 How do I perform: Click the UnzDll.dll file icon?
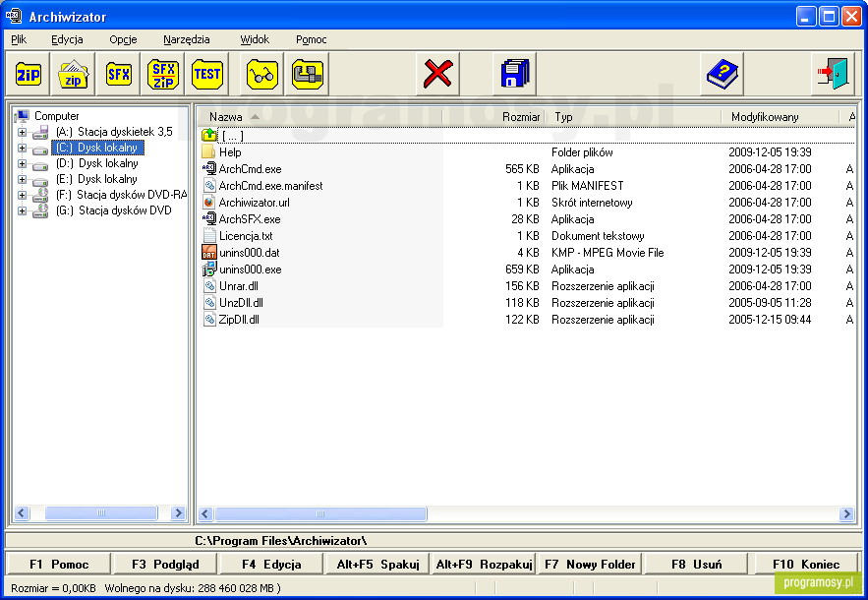(x=208, y=303)
